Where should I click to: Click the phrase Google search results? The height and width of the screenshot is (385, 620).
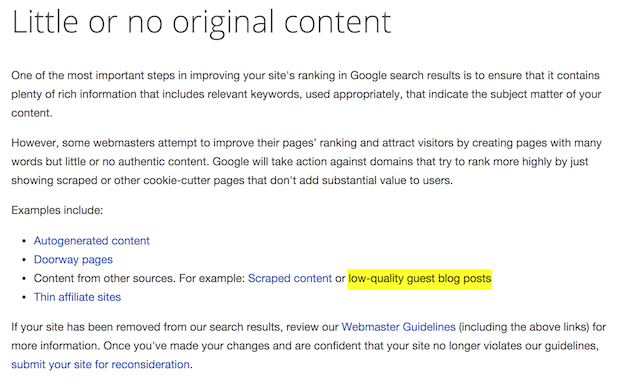pos(405,75)
